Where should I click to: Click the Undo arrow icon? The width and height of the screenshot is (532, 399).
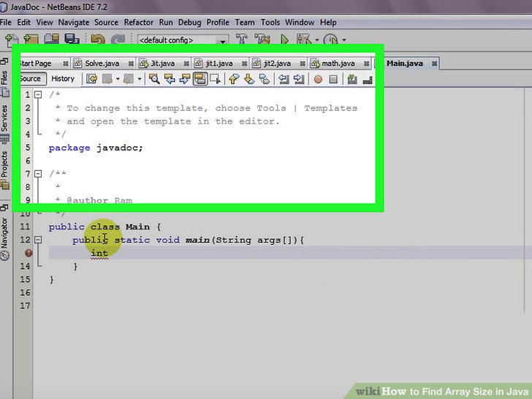[98, 39]
